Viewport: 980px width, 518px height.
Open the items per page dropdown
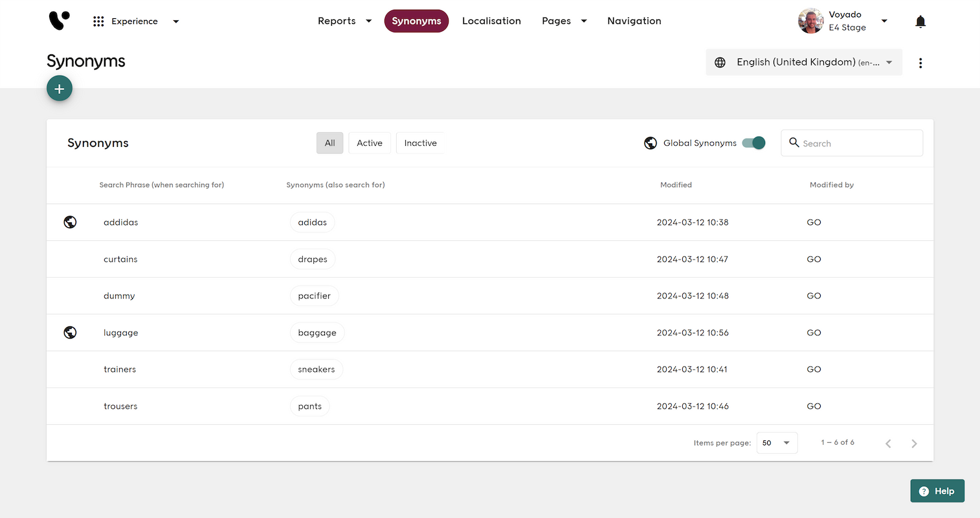(x=777, y=443)
